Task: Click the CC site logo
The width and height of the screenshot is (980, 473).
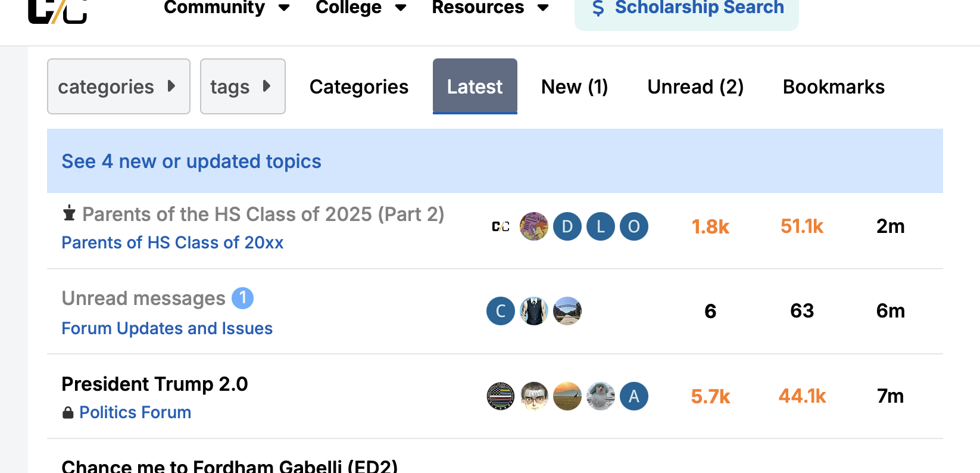Action: pos(58,11)
